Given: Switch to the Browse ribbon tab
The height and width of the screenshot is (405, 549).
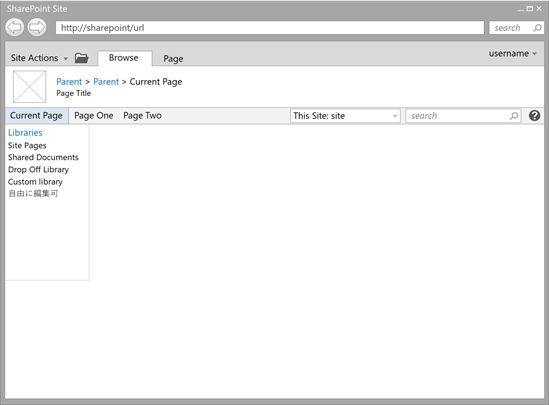Looking at the screenshot, I should coord(124,58).
